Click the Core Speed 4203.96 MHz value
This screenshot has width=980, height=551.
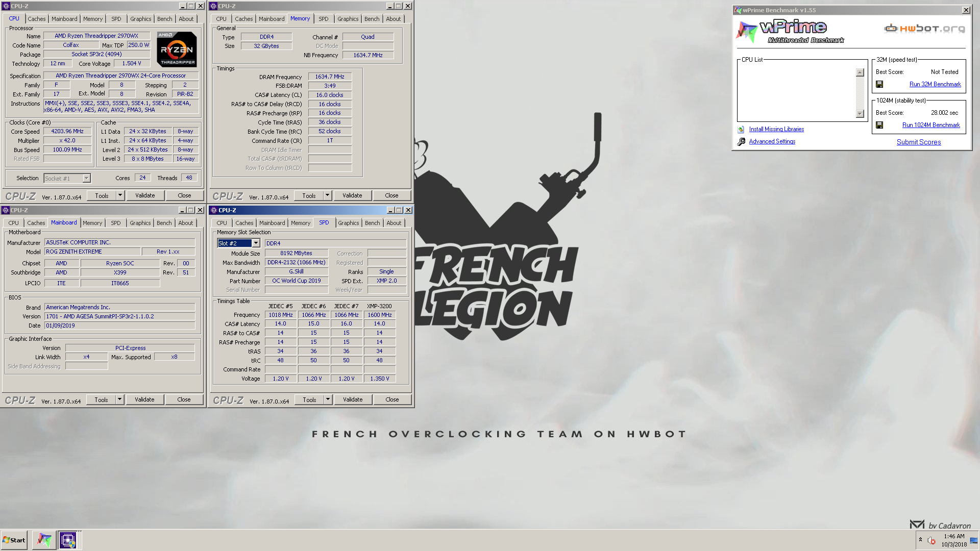(67, 132)
